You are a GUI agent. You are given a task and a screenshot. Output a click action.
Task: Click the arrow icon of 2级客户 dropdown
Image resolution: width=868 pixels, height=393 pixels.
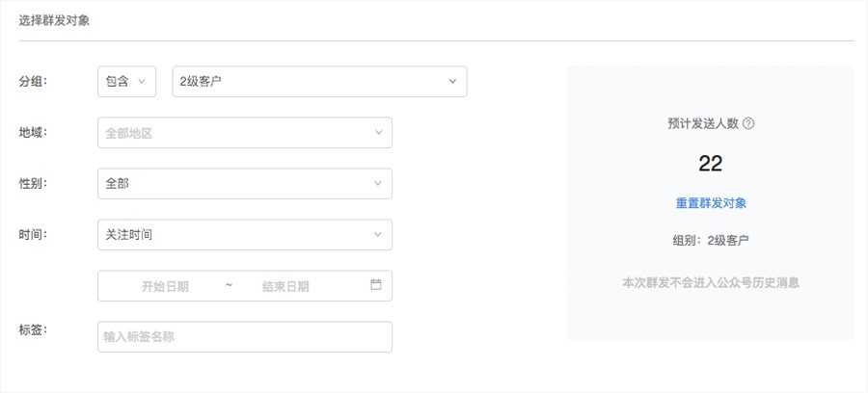click(x=452, y=82)
